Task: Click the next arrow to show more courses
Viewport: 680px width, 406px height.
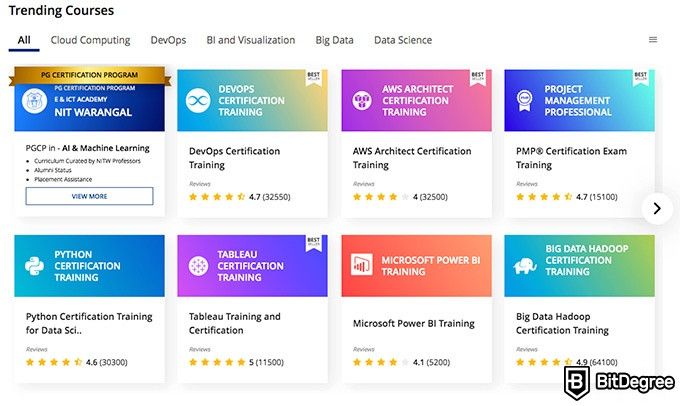Action: coord(657,209)
